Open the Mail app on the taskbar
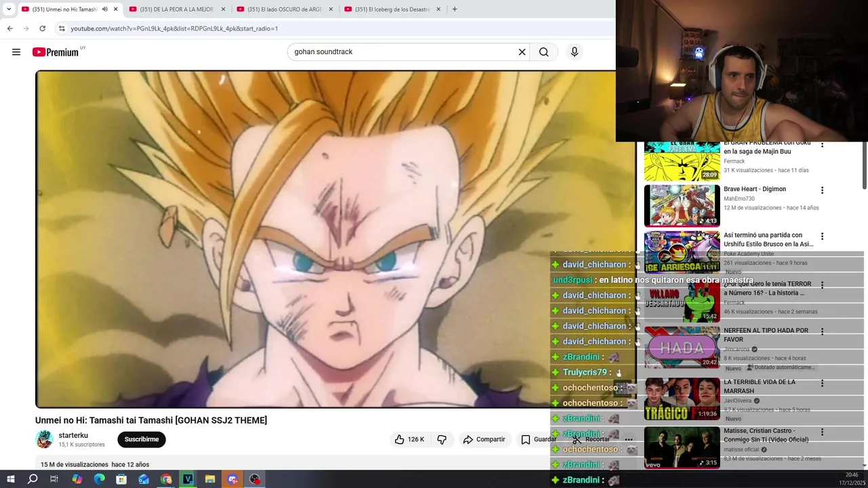Viewport: 868px width, 488px height. [144, 479]
